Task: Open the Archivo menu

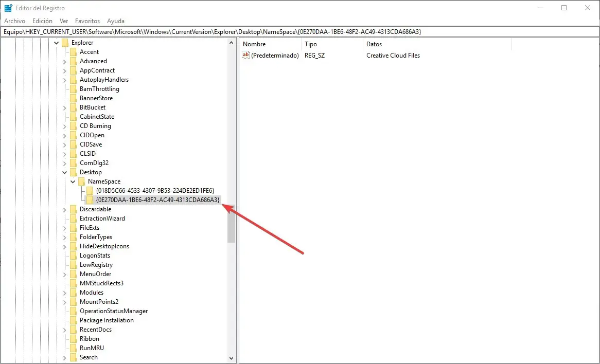Action: click(14, 21)
